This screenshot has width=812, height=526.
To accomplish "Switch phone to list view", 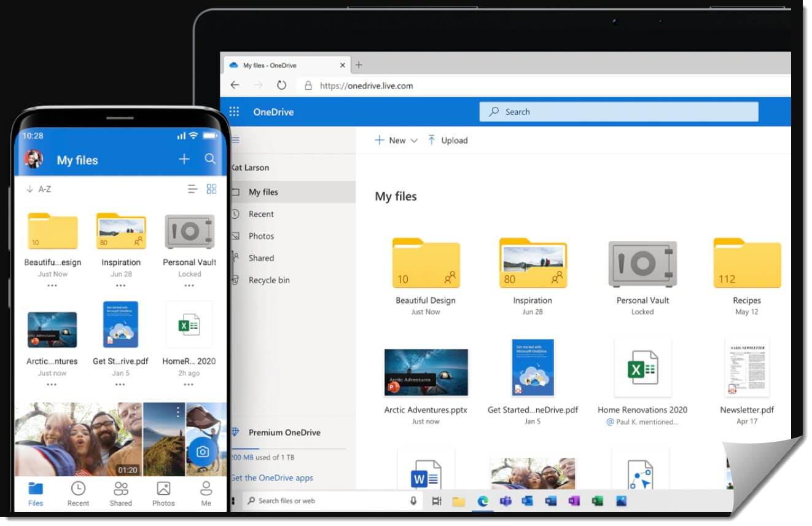I will [192, 189].
